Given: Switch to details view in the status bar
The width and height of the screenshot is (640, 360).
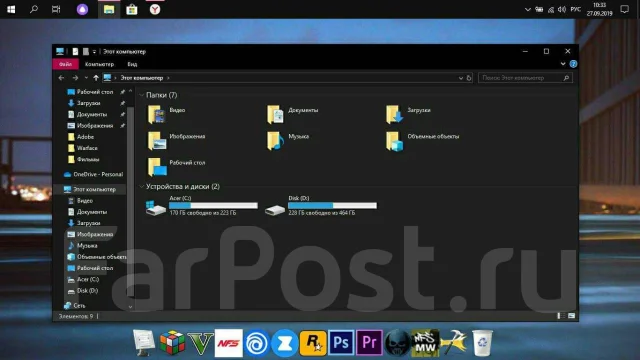Looking at the screenshot, I should 561,316.
